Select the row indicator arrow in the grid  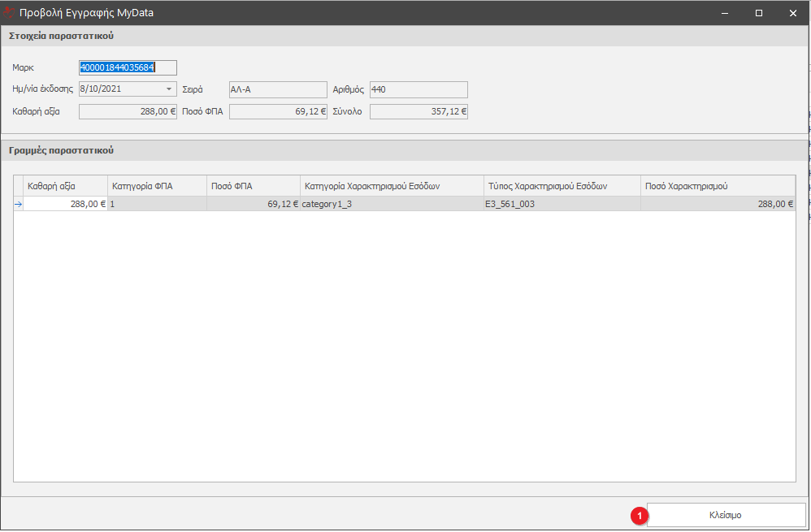coord(18,205)
